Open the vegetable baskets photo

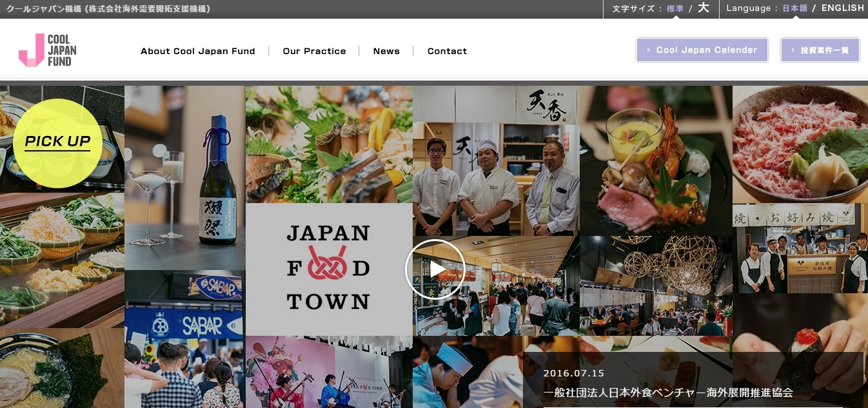pos(62,260)
